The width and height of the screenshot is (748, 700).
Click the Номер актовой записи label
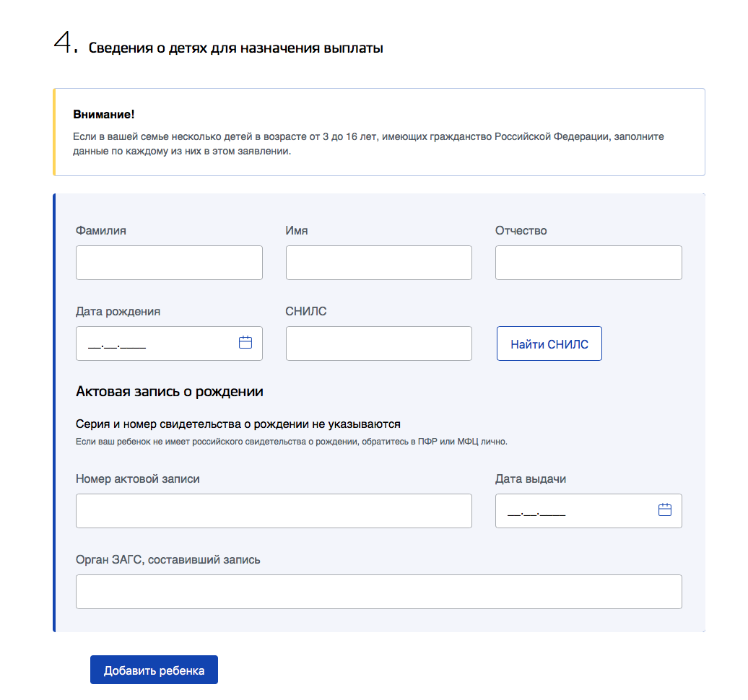[x=137, y=478]
